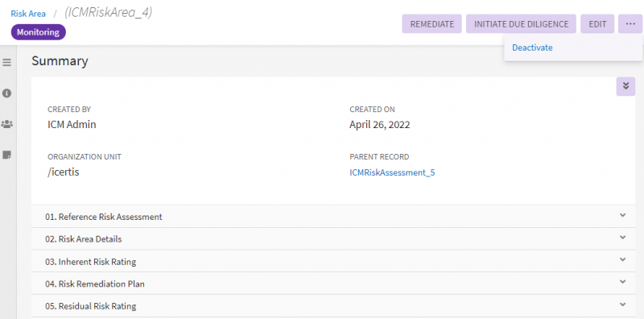Open the info details icon in sidebar
Image resolution: width=644 pixels, height=319 pixels.
pyautogui.click(x=7, y=93)
